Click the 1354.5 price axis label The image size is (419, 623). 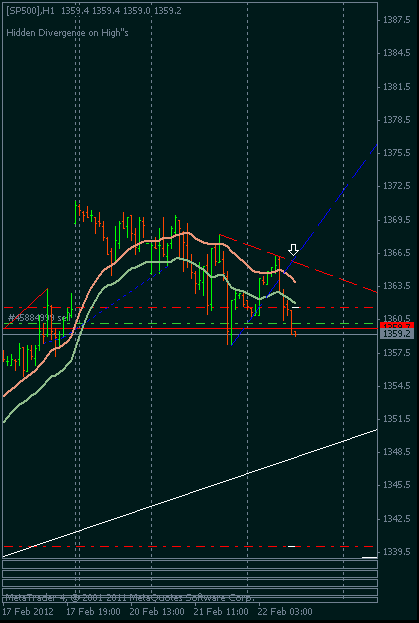(x=397, y=386)
